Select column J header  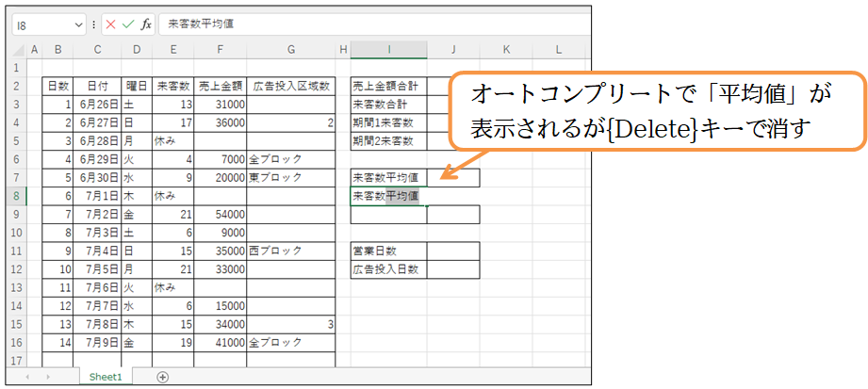453,50
